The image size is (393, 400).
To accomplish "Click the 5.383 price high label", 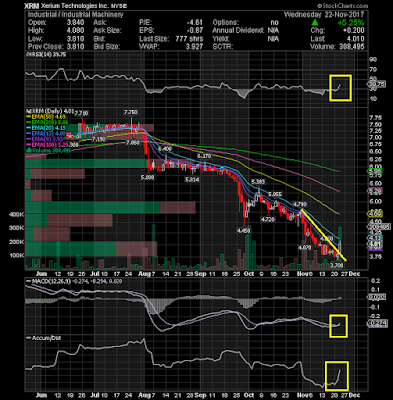I will (x=258, y=182).
